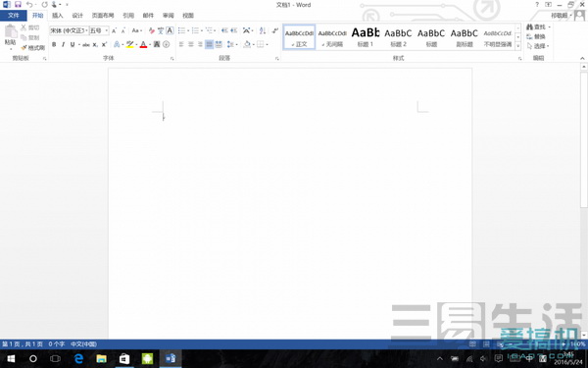Decrease the paragraph indent
The width and height of the screenshot is (588, 368).
tap(224, 30)
